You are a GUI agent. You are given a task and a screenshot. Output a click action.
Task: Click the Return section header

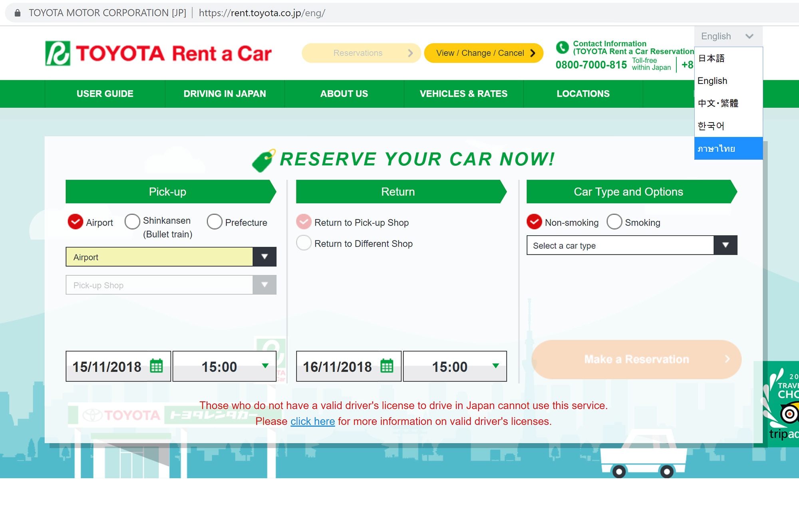tap(401, 192)
